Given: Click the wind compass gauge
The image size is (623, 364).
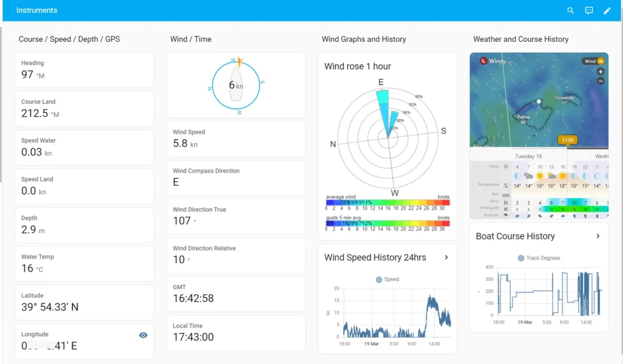Looking at the screenshot, I should (x=236, y=85).
